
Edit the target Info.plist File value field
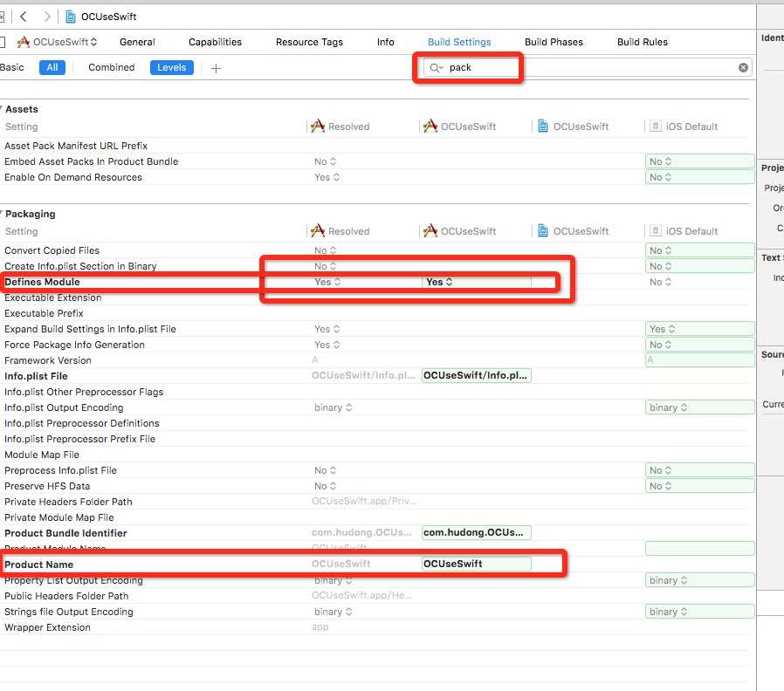[x=476, y=376]
